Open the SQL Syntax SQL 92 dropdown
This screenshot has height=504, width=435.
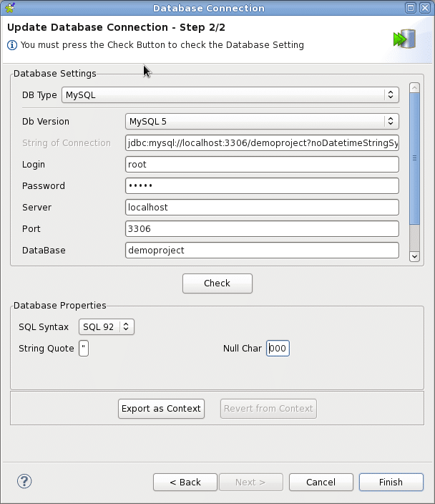pyautogui.click(x=107, y=327)
